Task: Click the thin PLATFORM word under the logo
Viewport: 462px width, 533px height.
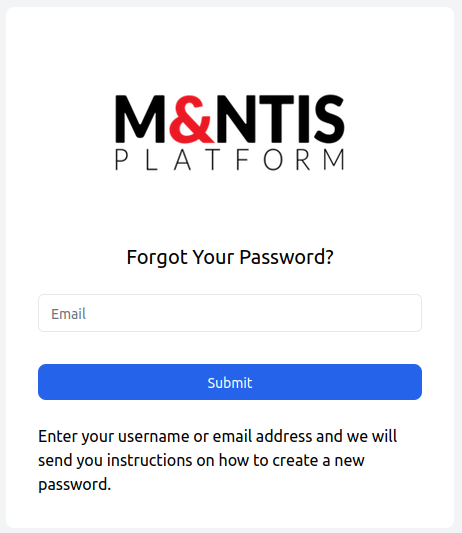Action: tap(230, 159)
